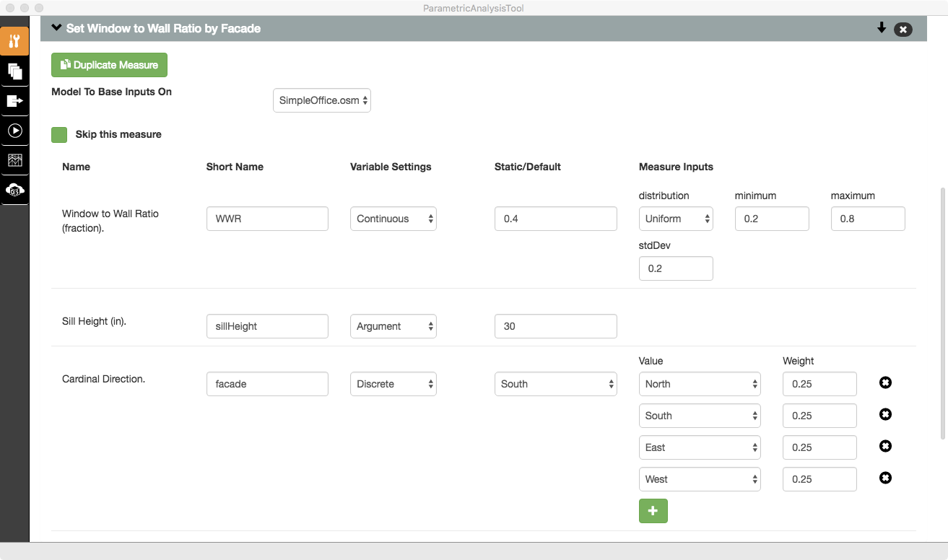The image size is (948, 560).
Task: Open the SimpleOffice.osm model dropdown
Action: pyautogui.click(x=322, y=100)
